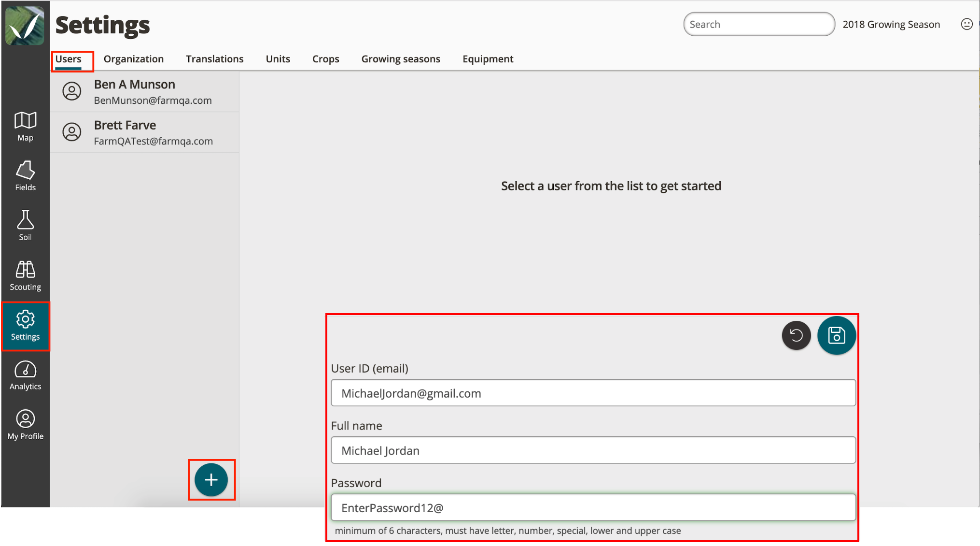The height and width of the screenshot is (546, 980).
Task: Open Analytics gauge icon
Action: [25, 370]
